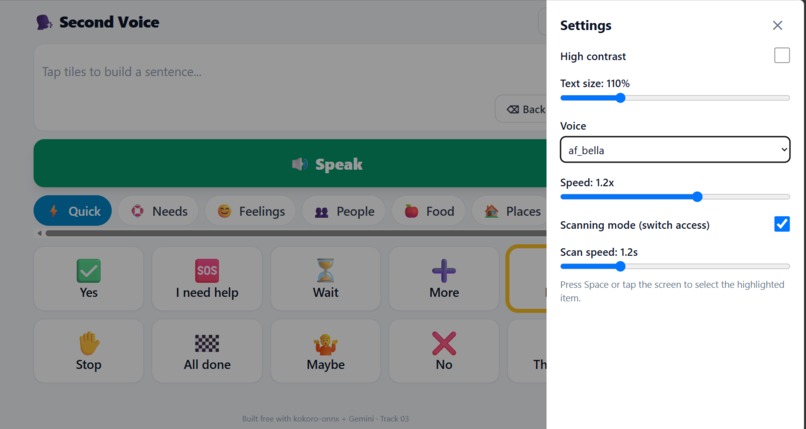The width and height of the screenshot is (806, 429).
Task: Select the Wait hourglass tile
Action: (325, 278)
